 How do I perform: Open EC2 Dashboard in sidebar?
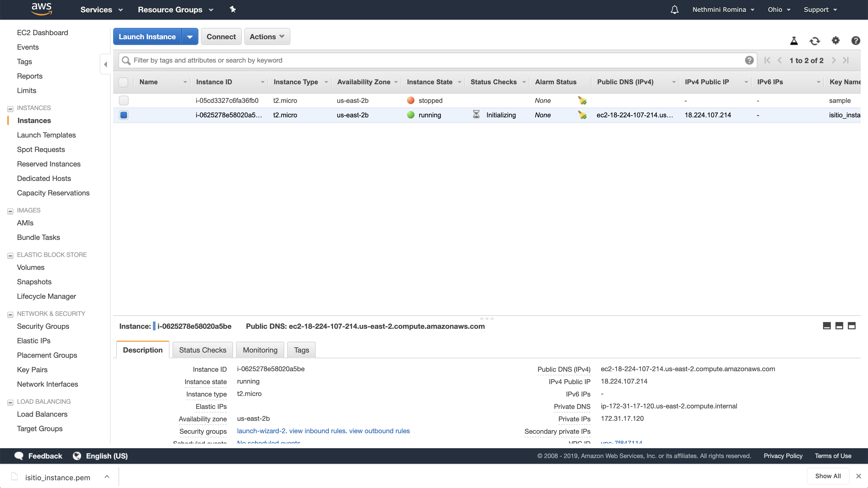point(42,32)
